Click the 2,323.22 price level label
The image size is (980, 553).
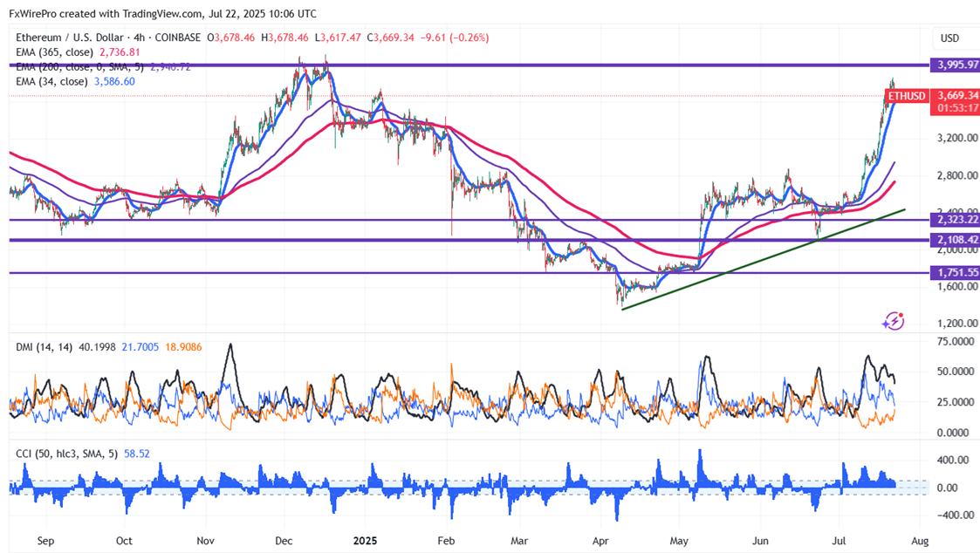click(955, 219)
